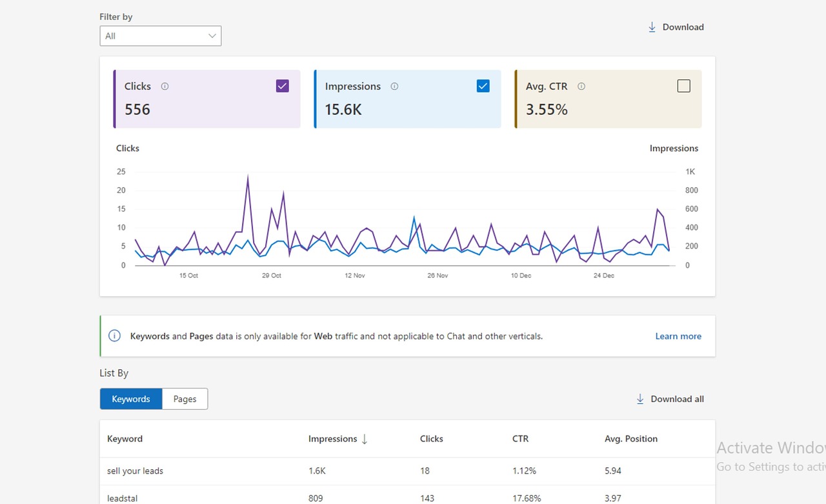
Task: Click the download arrow icon at top right
Action: tap(652, 27)
